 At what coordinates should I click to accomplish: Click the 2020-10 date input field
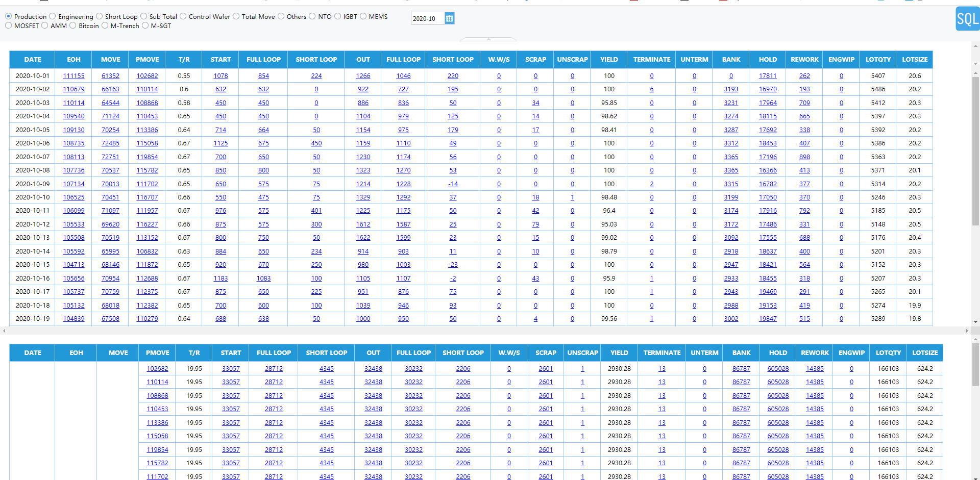[428, 18]
